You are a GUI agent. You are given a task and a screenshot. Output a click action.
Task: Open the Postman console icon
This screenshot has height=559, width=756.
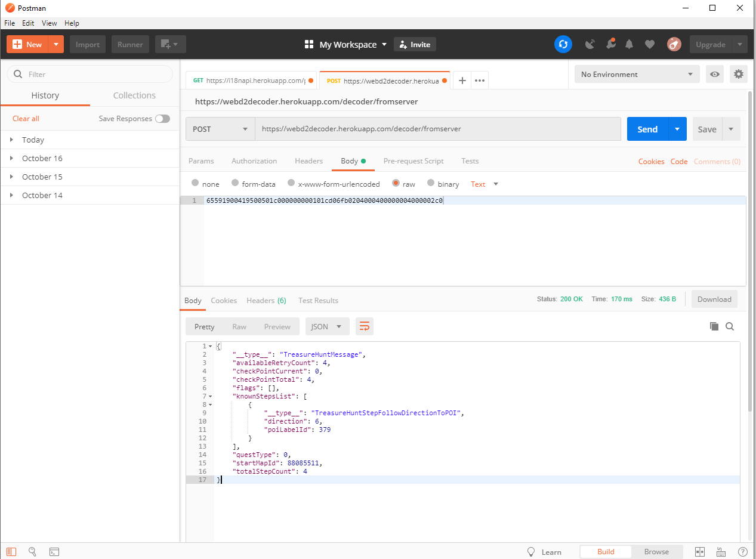(x=54, y=552)
